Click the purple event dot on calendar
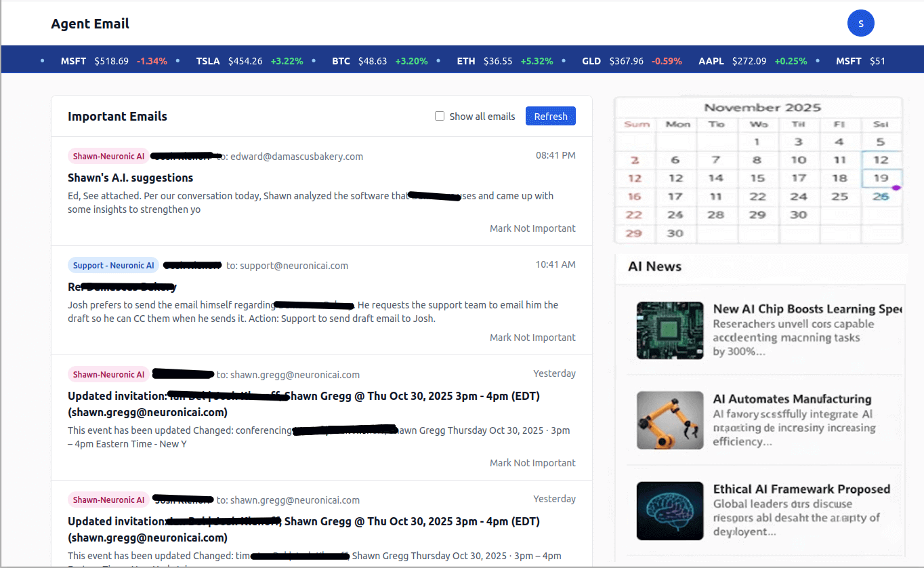The width and height of the screenshot is (924, 568). point(896,187)
